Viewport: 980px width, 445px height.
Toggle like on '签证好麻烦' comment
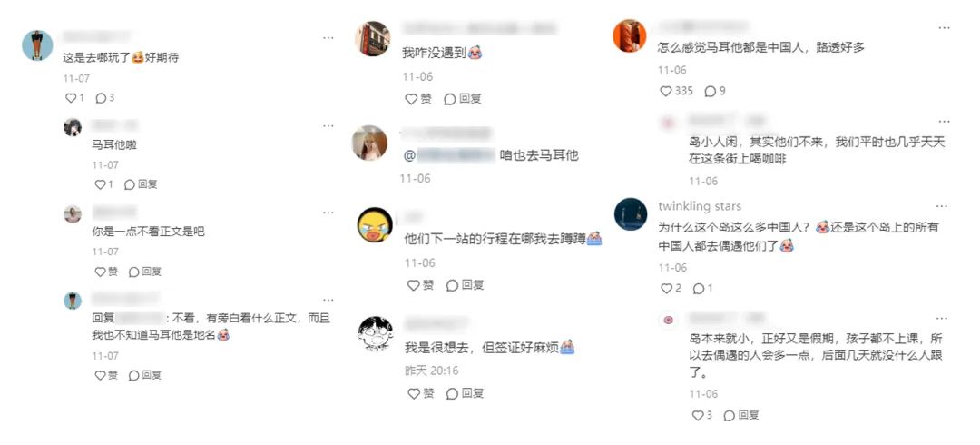point(421,393)
